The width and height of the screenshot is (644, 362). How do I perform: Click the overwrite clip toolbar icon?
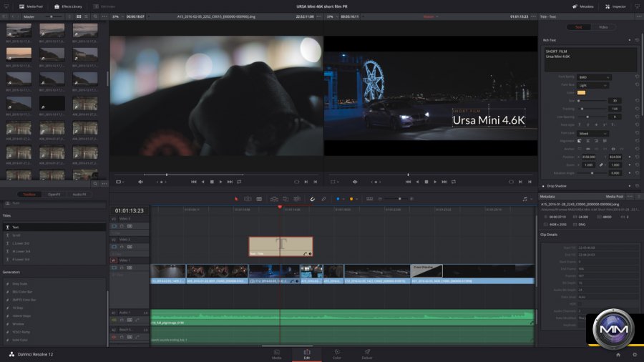pyautogui.click(x=286, y=199)
